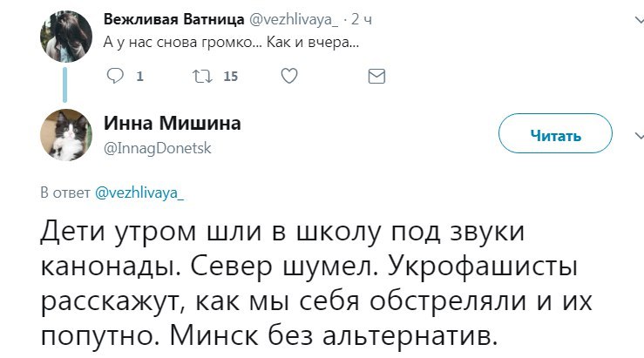This screenshot has height=358, width=644.
Task: Expand top tweet options chevron
Action: (x=639, y=19)
